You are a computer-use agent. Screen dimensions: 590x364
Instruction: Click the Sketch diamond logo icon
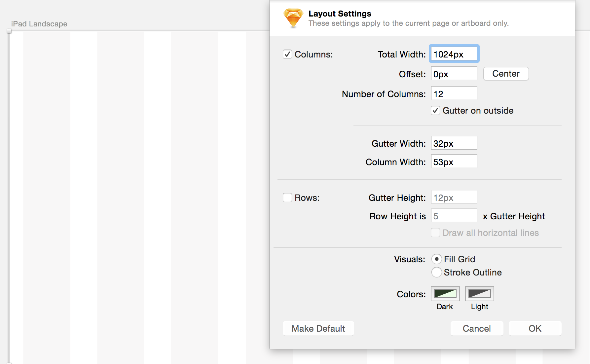pyautogui.click(x=292, y=18)
